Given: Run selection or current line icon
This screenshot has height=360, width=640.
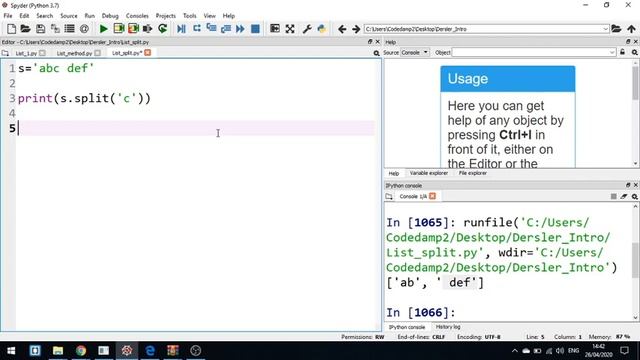Looking at the screenshot, I should [x=148, y=29].
